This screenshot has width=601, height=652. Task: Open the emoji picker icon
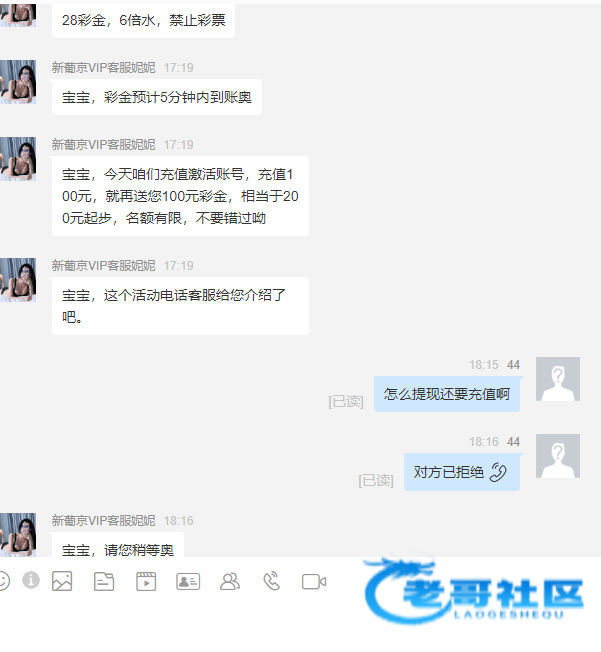[x=3, y=581]
